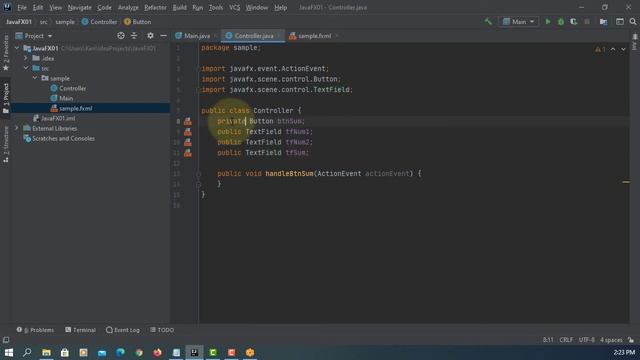The width and height of the screenshot is (640, 360).
Task: Open Project panel settings gear
Action: pos(150,36)
